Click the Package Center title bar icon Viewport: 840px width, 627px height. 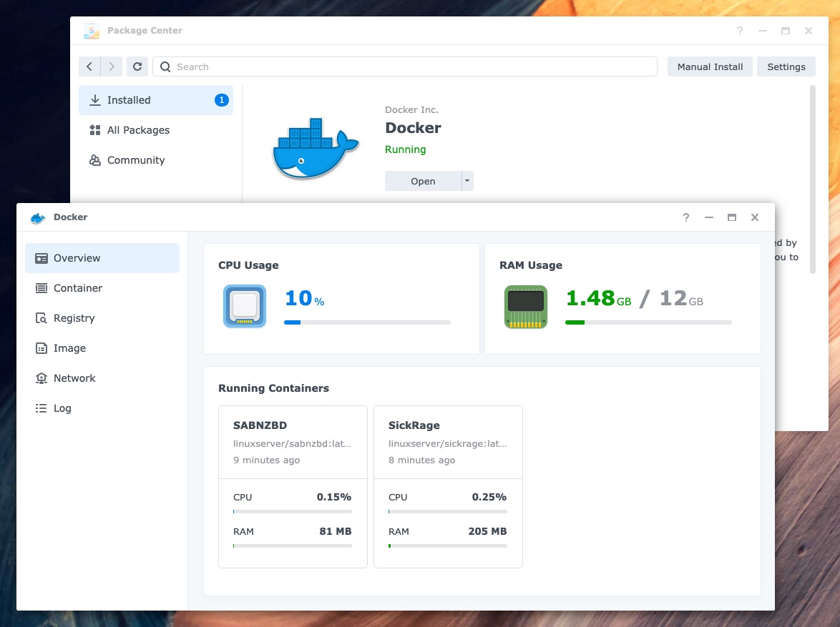[x=92, y=31]
